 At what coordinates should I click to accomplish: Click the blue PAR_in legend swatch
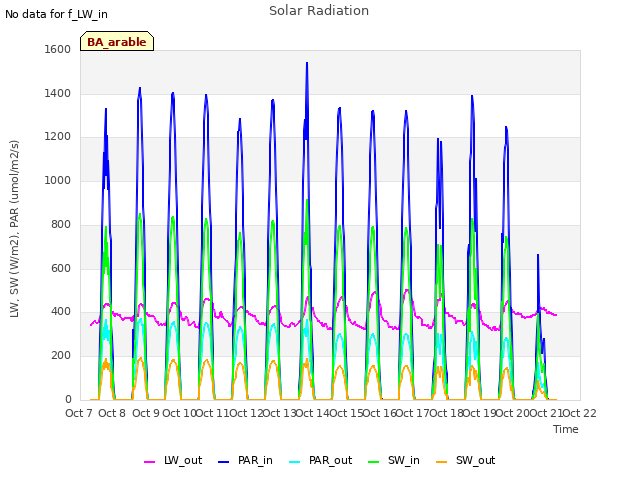[x=224, y=462]
